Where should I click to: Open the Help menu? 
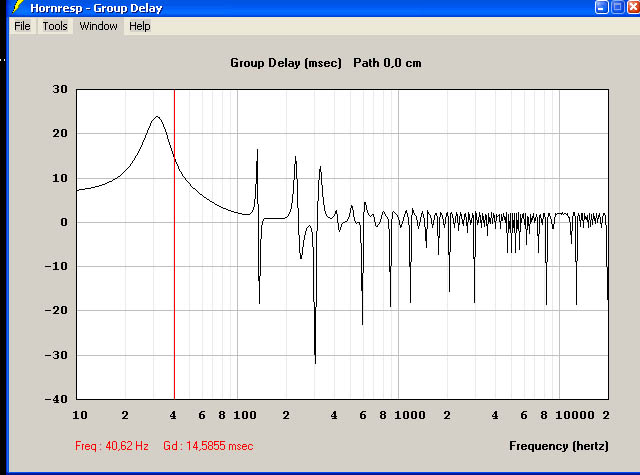pyautogui.click(x=140, y=26)
